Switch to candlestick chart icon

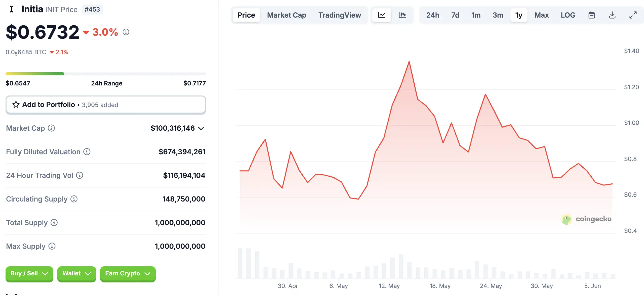tap(402, 15)
